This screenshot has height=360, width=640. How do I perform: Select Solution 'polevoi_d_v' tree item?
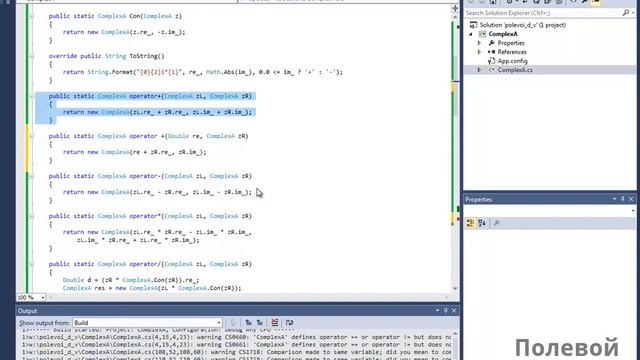[522, 25]
